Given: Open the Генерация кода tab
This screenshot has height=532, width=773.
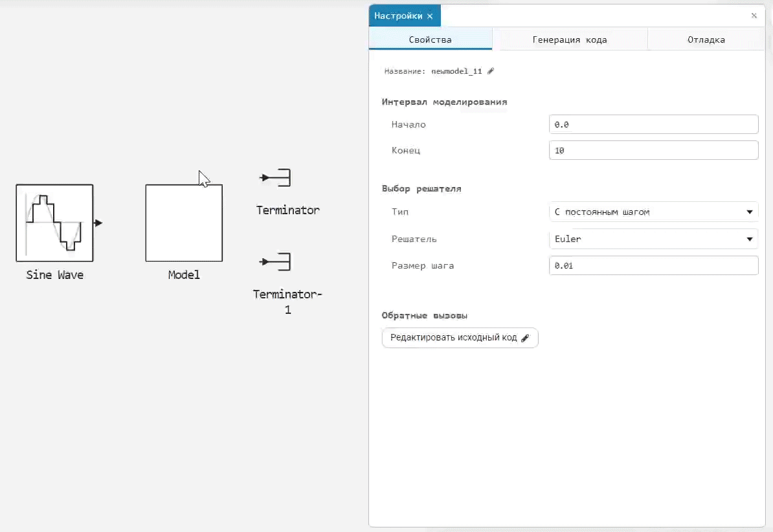Looking at the screenshot, I should coord(570,39).
